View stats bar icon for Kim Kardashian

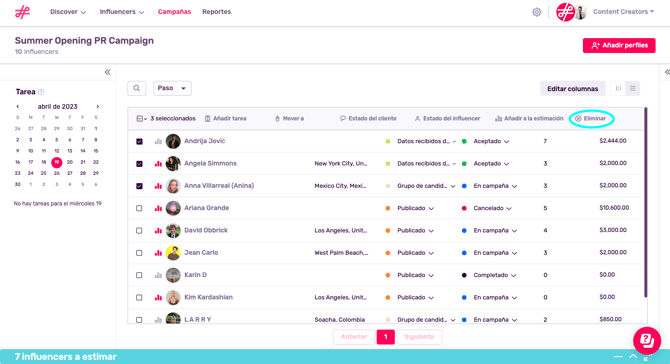(158, 297)
